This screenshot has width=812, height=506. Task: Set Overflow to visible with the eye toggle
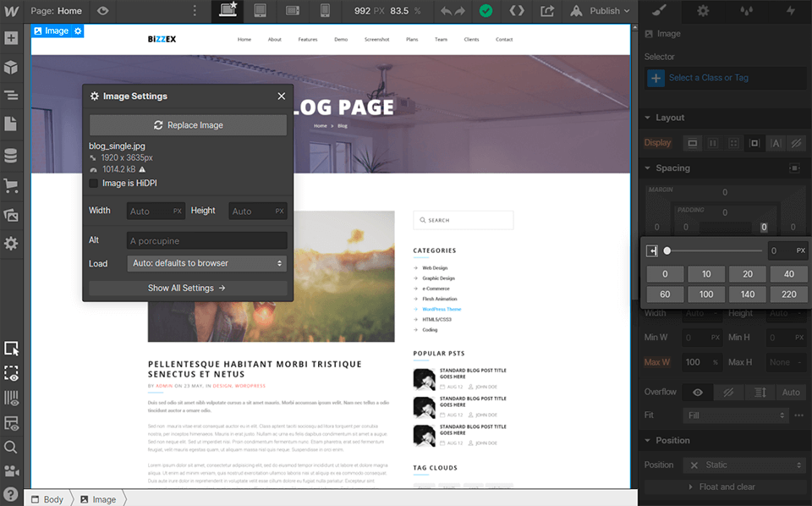tap(695, 392)
